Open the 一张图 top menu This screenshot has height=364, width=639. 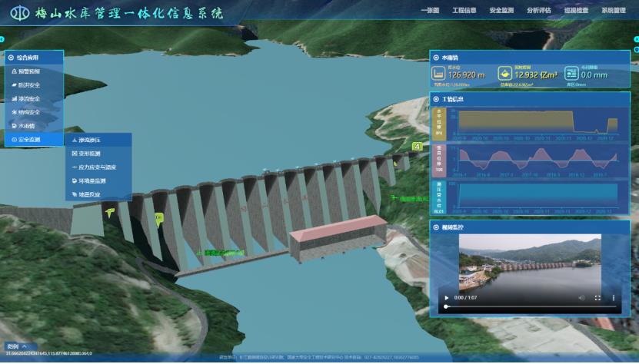[x=430, y=11]
